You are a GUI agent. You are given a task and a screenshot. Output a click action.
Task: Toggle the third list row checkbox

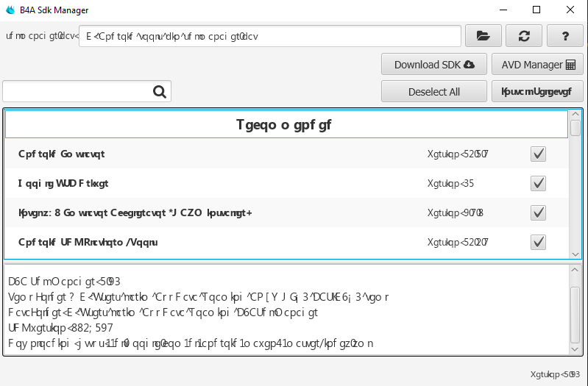point(538,212)
